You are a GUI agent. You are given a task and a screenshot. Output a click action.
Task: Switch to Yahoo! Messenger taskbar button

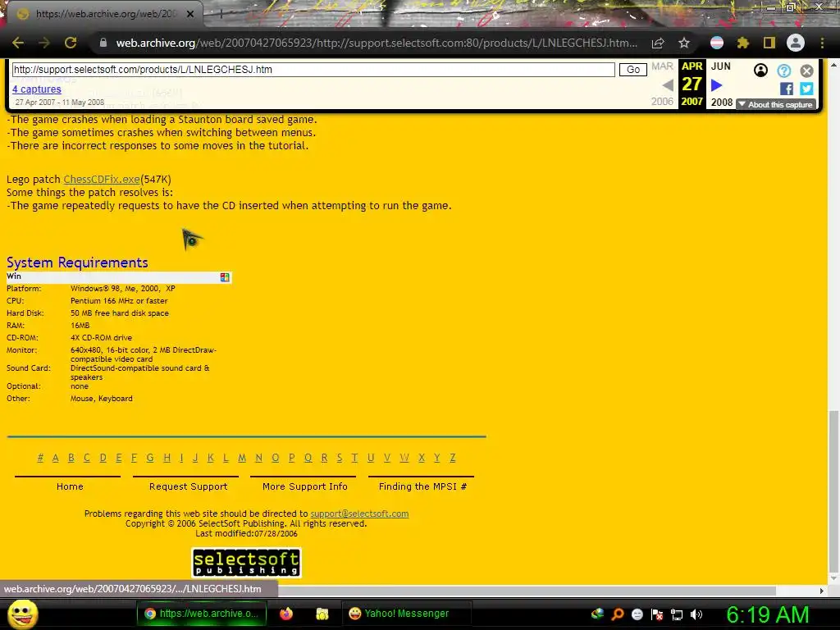click(x=406, y=614)
